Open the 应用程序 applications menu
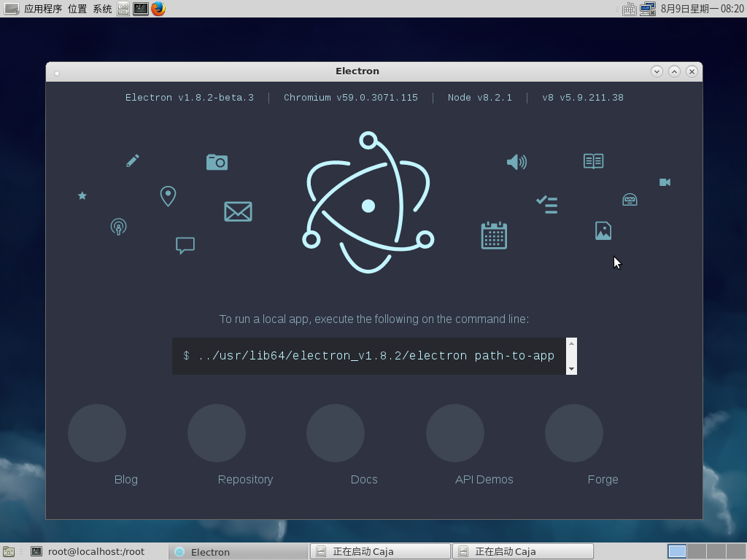Screen dimensions: 747x560 click(43, 9)
